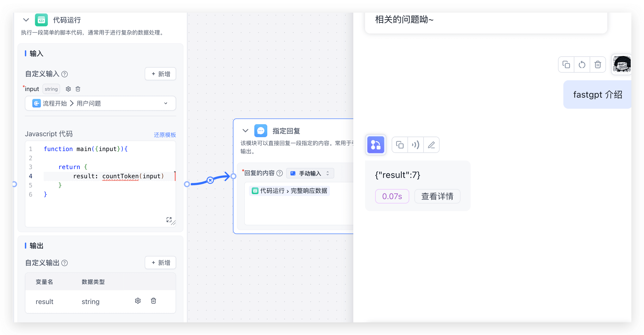The height and width of the screenshot is (335, 644).
Task: Click 新增 button under 自定义输出
Action: pyautogui.click(x=160, y=263)
